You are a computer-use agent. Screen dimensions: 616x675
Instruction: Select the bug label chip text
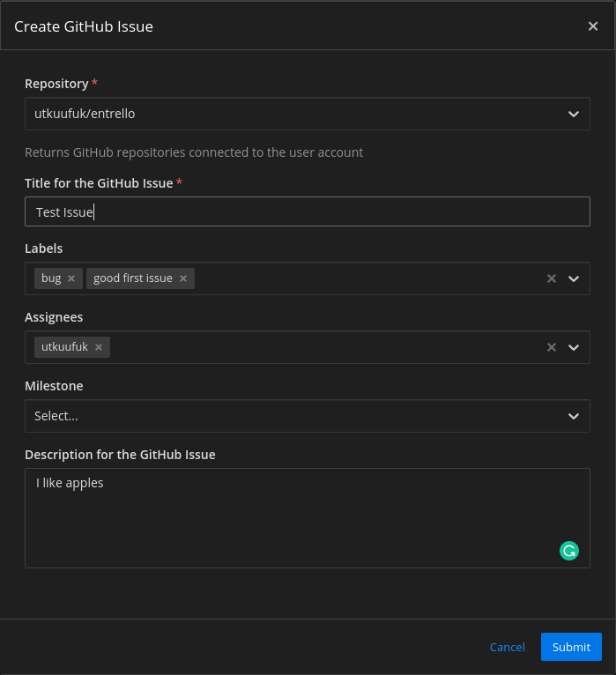pyautogui.click(x=51, y=278)
